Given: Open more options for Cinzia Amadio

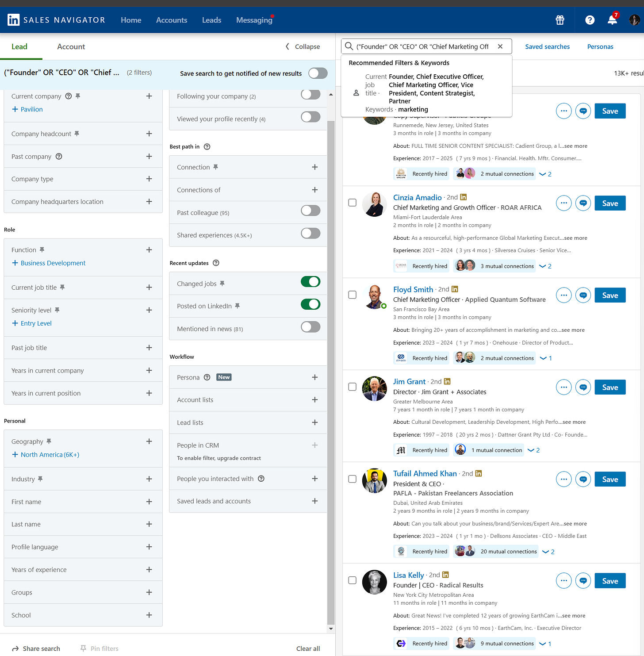Looking at the screenshot, I should click(563, 203).
